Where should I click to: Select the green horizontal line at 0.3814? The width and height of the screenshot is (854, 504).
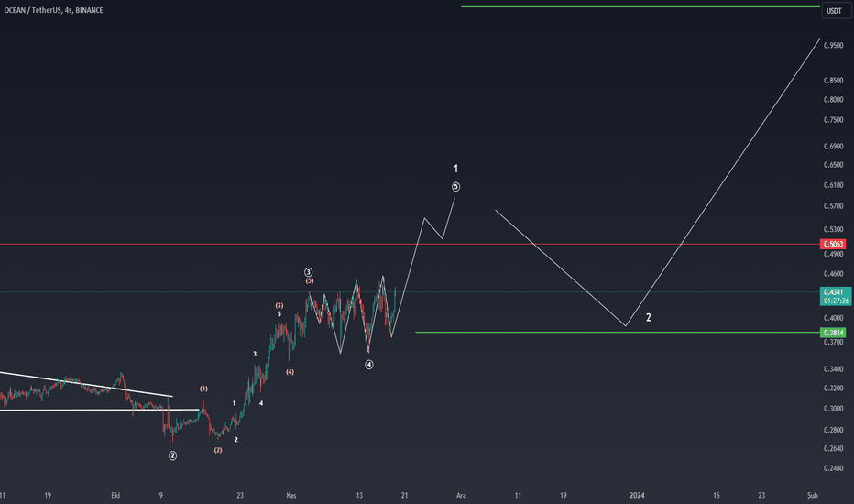617,332
